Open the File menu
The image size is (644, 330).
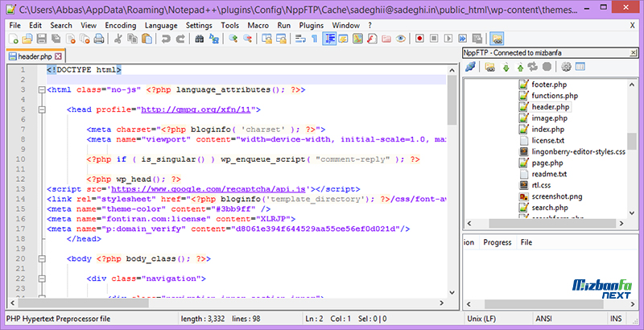pyautogui.click(x=14, y=26)
